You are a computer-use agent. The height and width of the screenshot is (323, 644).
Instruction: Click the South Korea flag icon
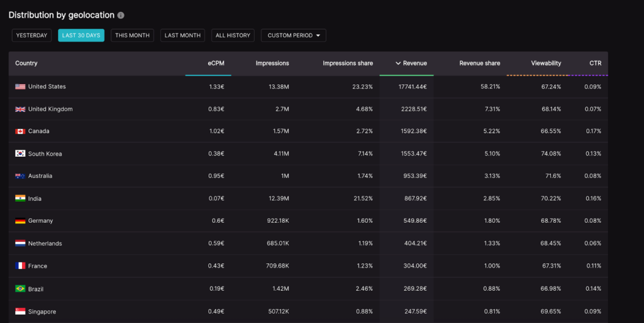[x=20, y=154]
